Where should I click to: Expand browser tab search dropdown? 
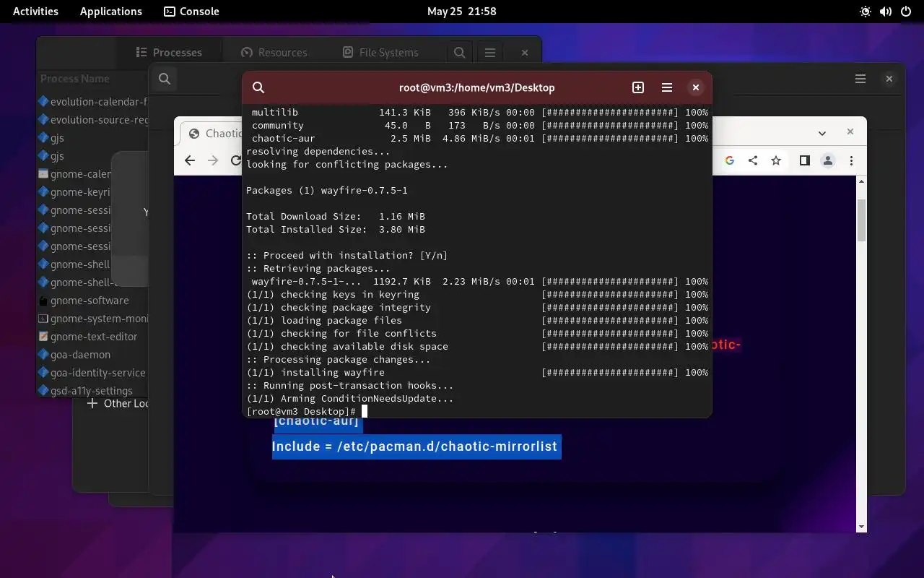coord(821,133)
